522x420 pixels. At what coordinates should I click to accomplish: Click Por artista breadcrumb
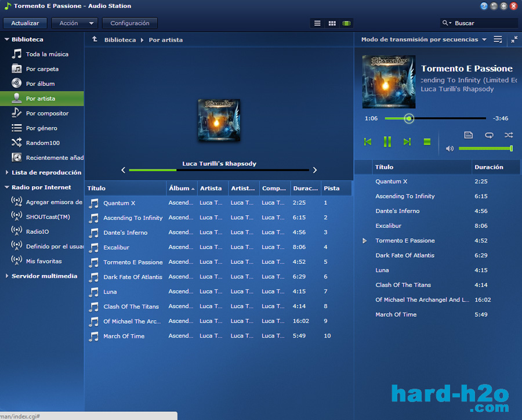click(x=166, y=39)
